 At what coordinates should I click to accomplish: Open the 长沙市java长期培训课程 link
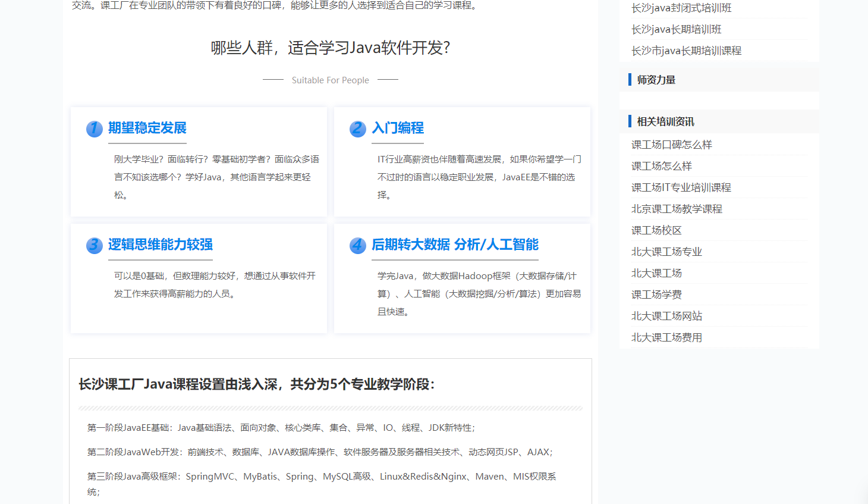tap(687, 51)
